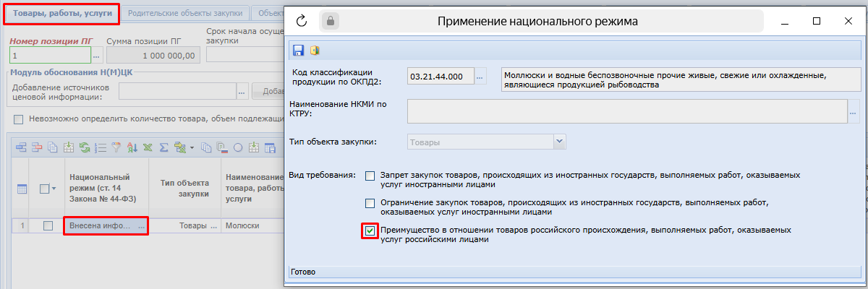Switch to the 'Родительские объекты закупки' tab
The image size is (868, 289).
[x=186, y=14]
